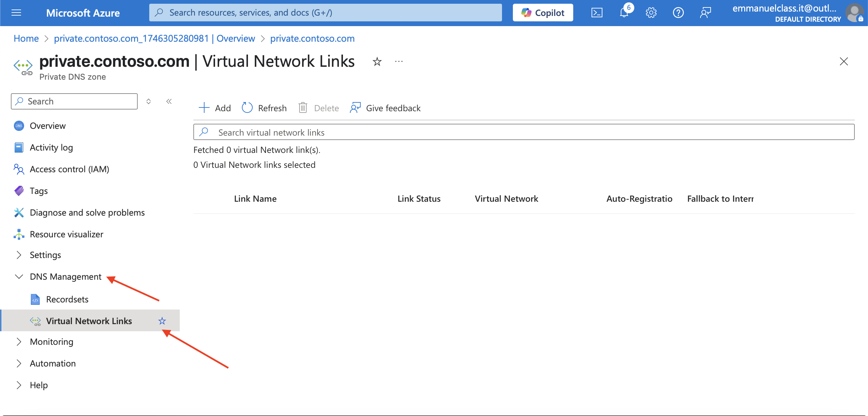Go to Home breadcrumb
The width and height of the screenshot is (868, 416).
[x=26, y=38]
